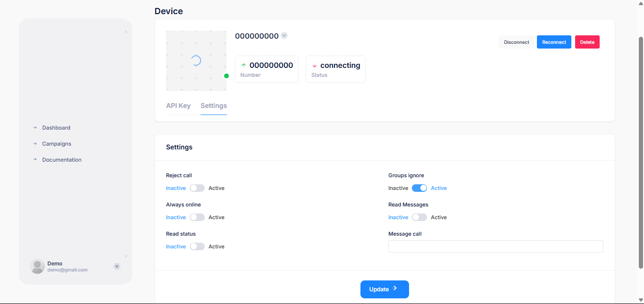Click the red Delete button
The image size is (644, 304).
[587, 42]
